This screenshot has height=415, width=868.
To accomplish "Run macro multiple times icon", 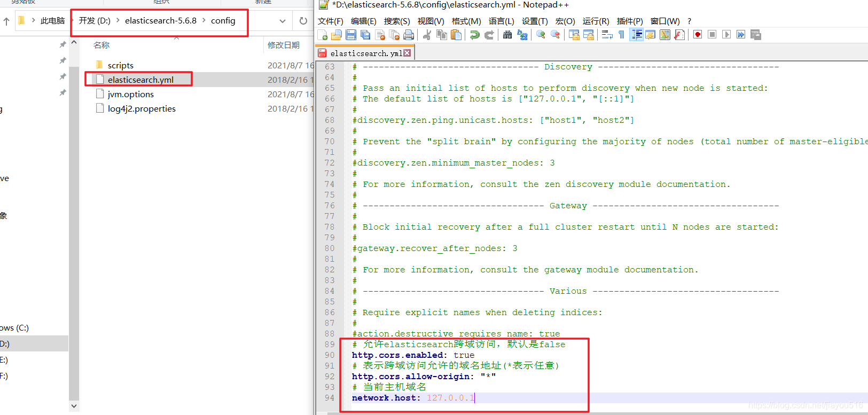I will click(x=741, y=35).
